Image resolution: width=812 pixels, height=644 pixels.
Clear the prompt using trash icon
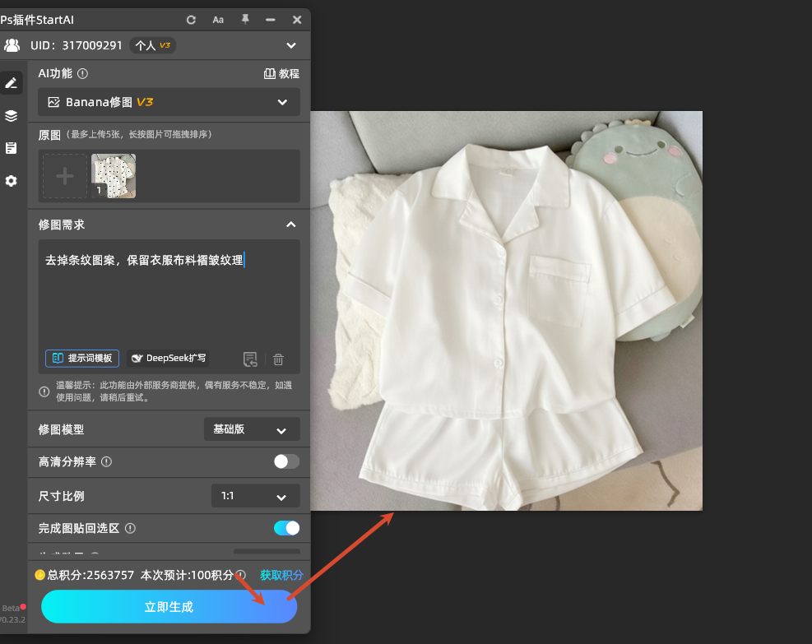point(278,359)
